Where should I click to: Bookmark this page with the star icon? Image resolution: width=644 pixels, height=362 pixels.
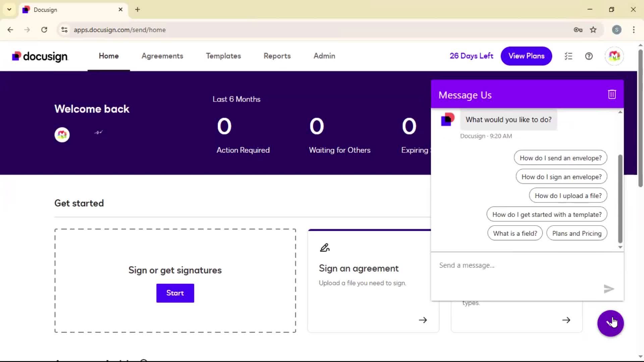(593, 30)
